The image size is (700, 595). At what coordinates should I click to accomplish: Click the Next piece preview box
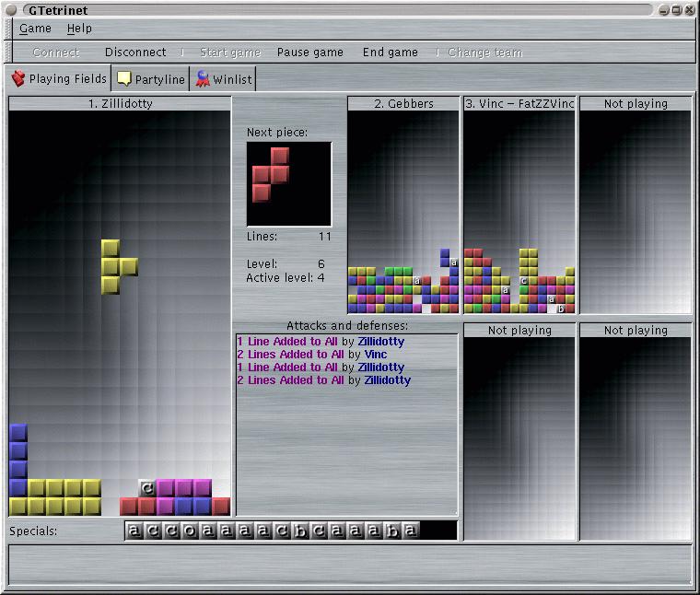pos(288,183)
